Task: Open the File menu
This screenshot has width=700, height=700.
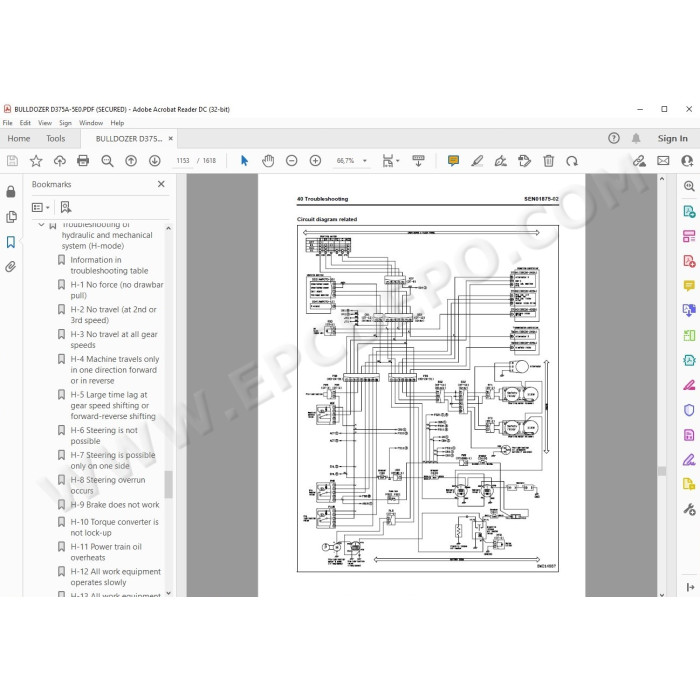Action: point(8,123)
